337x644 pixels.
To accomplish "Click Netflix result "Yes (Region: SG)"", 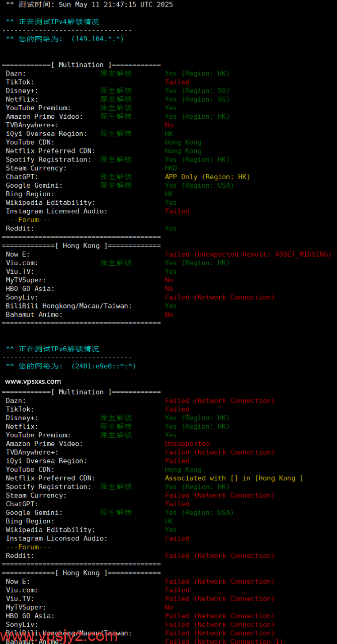I will coord(197,99).
